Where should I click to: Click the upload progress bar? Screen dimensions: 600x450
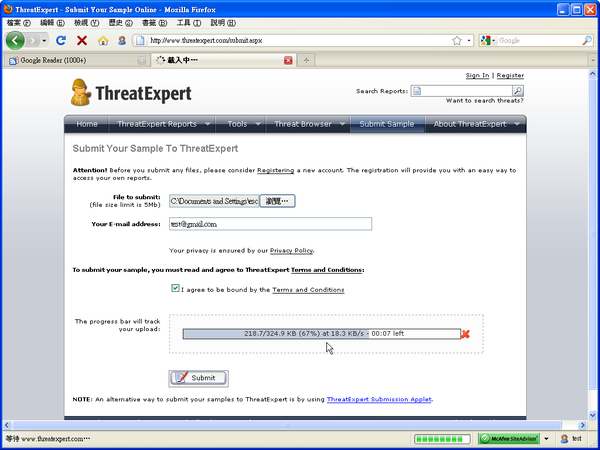(x=321, y=334)
